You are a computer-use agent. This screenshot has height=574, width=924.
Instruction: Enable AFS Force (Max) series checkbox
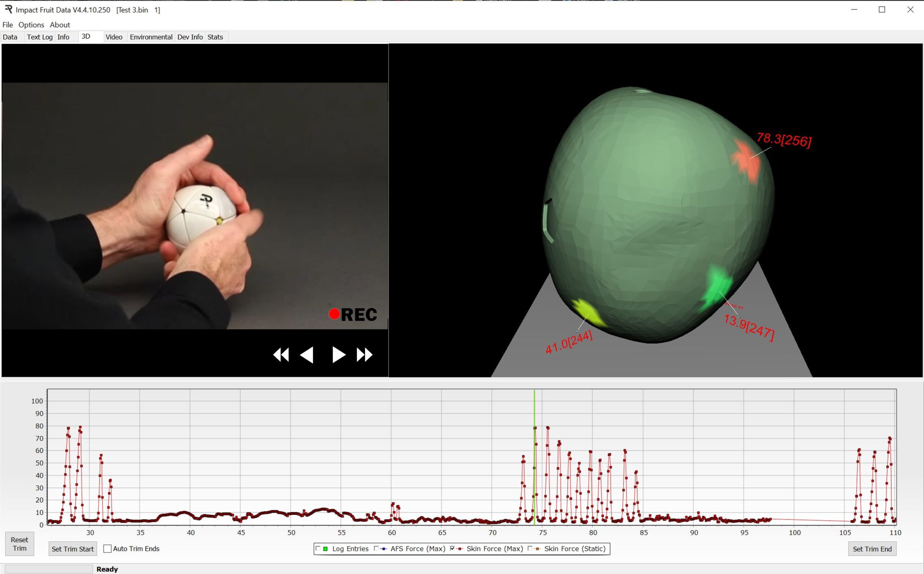[376, 548]
